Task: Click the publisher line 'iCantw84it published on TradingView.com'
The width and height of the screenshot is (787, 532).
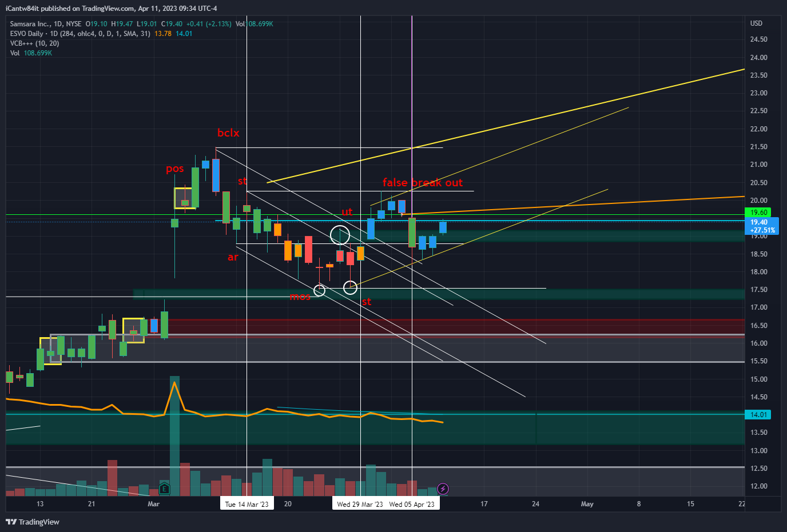Action: [x=70, y=9]
